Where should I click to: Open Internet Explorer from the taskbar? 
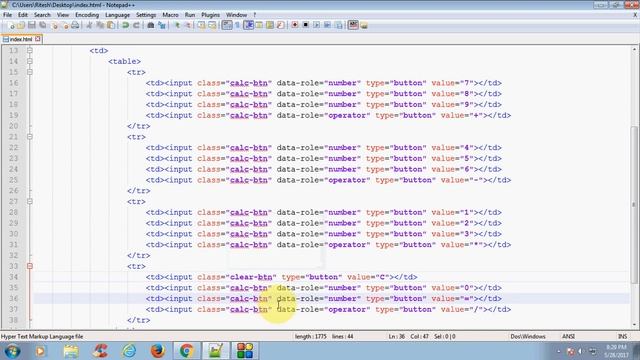coord(129,351)
